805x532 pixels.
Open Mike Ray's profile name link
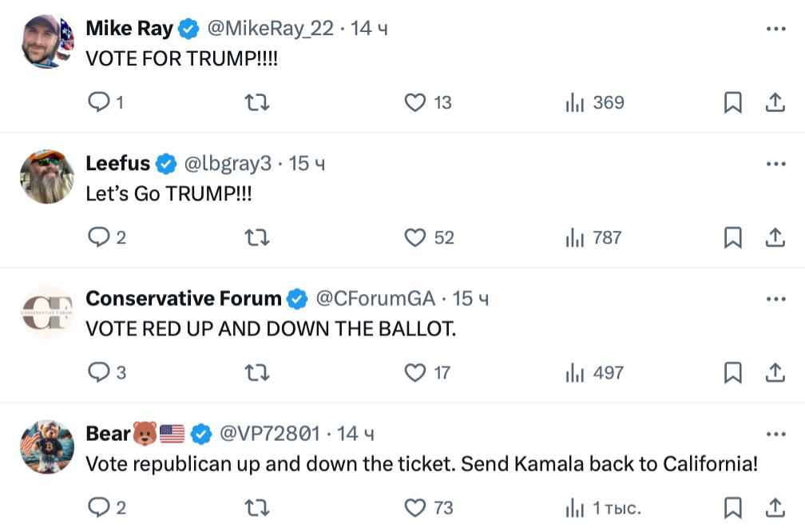[x=129, y=29]
